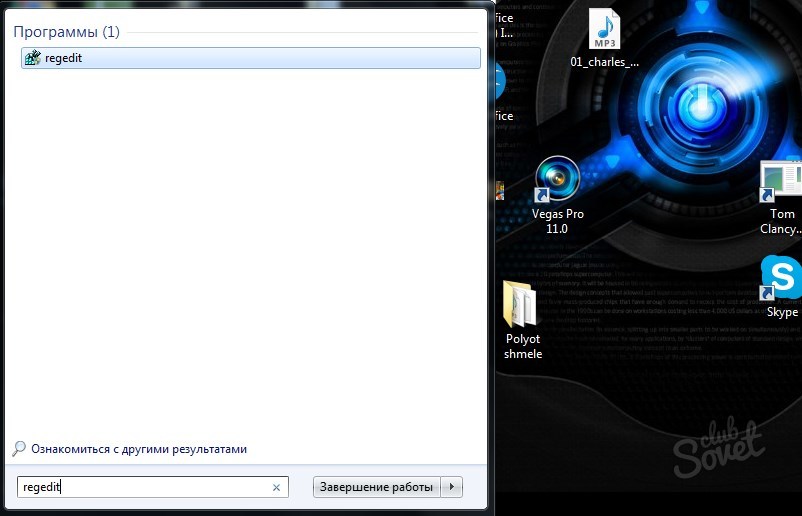Click the Polyot shmele folder name label
Viewport: 802px width, 516px height.
(x=522, y=346)
